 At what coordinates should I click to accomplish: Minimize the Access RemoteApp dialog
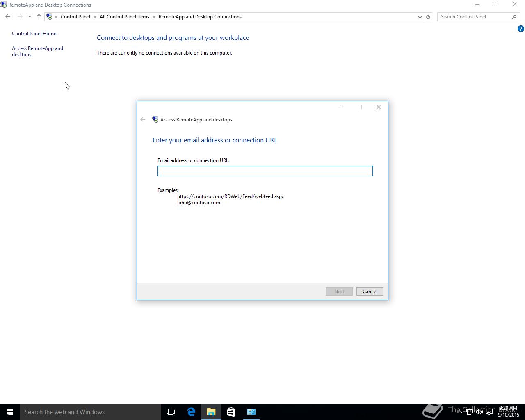click(341, 107)
